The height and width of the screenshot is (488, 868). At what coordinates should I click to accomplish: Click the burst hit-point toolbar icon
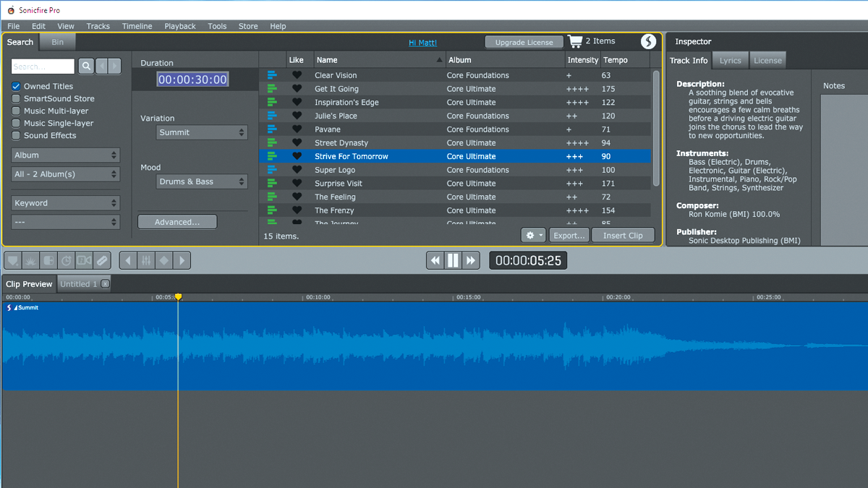(x=31, y=260)
